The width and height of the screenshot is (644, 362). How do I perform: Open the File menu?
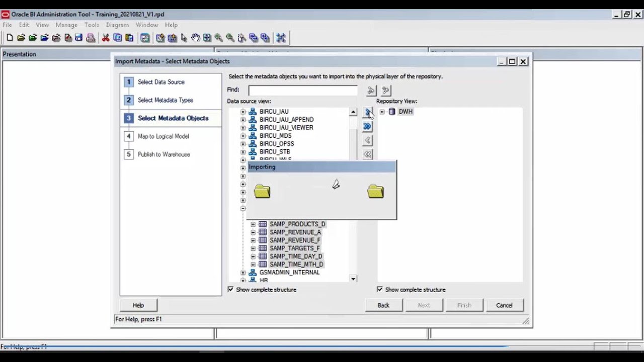(7, 25)
